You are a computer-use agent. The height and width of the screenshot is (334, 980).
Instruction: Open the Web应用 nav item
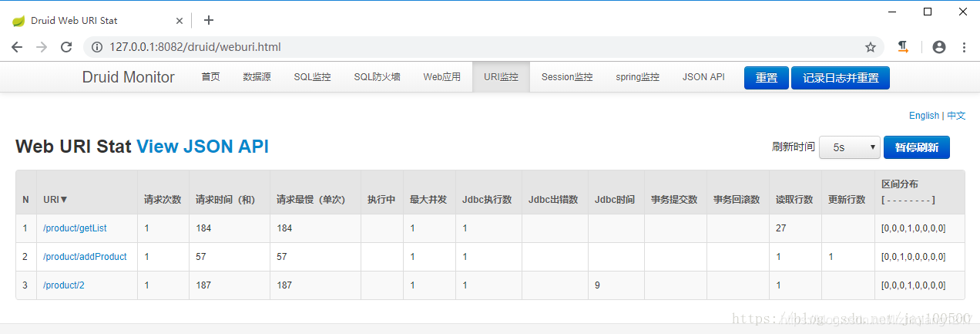pyautogui.click(x=441, y=77)
